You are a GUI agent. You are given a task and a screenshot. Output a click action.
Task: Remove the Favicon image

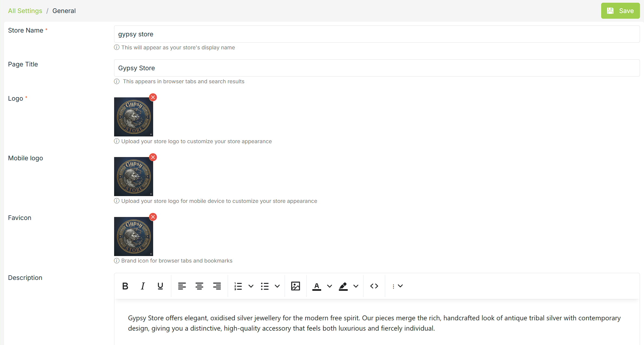153,217
